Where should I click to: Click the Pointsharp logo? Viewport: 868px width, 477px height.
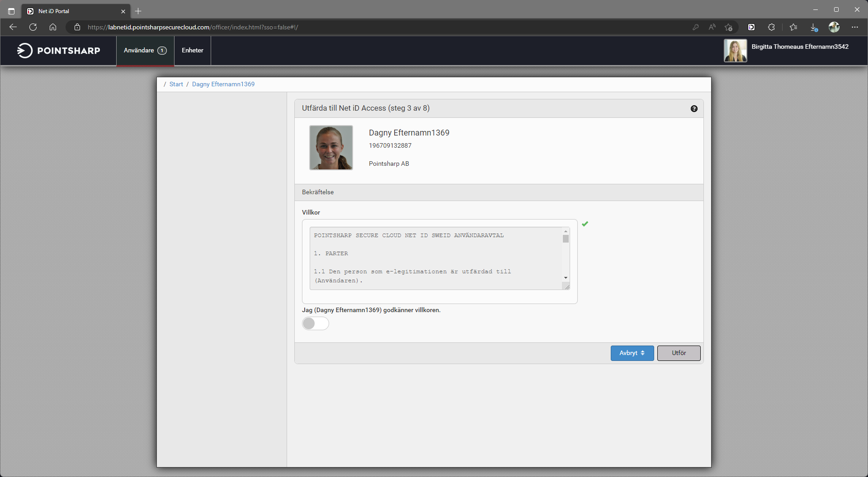tap(59, 51)
